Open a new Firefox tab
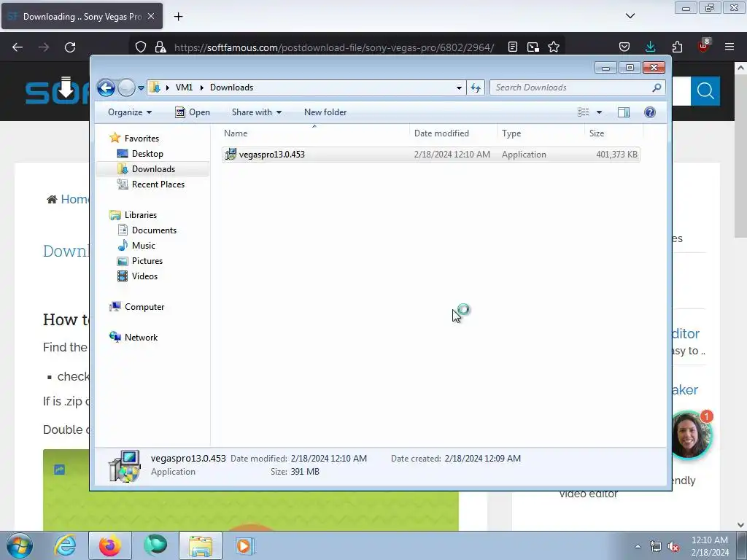Viewport: 747px width, 560px height. (x=178, y=17)
